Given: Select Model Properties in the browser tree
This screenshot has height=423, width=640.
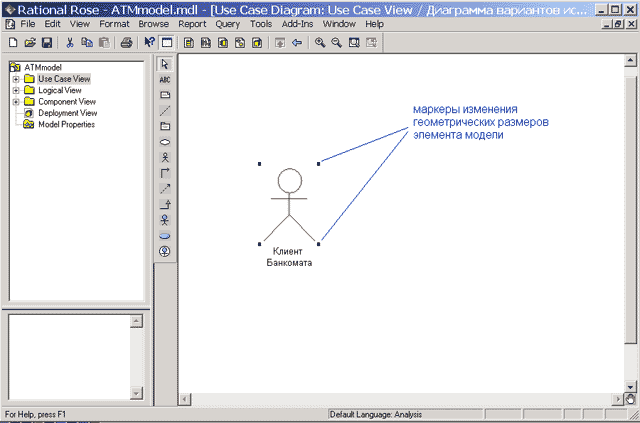Looking at the screenshot, I should (66, 124).
